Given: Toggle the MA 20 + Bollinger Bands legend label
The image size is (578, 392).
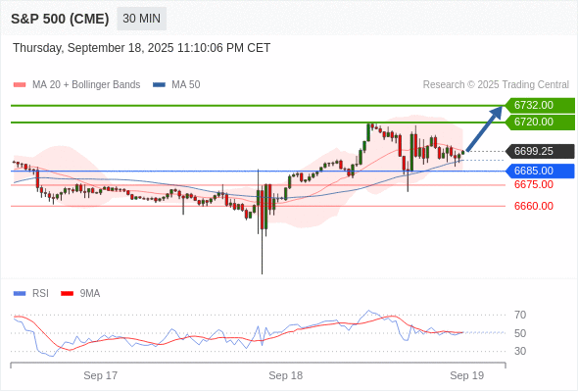Looking at the screenshot, I should click(x=86, y=85).
